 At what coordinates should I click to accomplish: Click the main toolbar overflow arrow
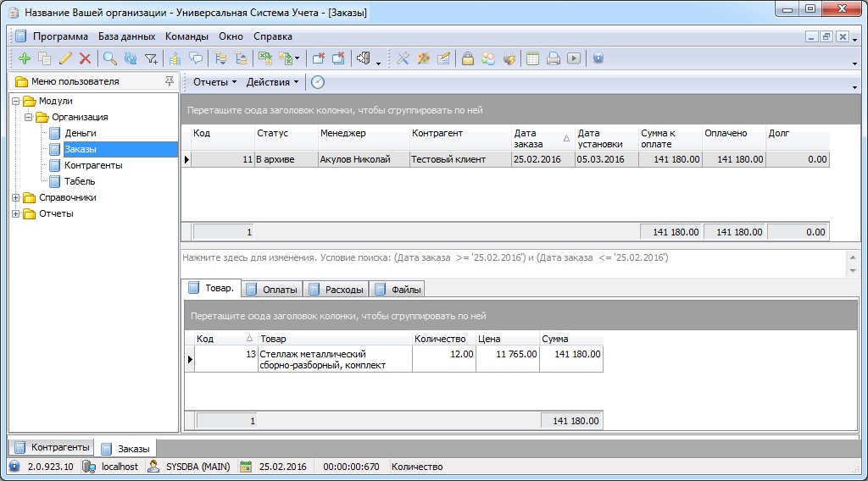point(854,63)
